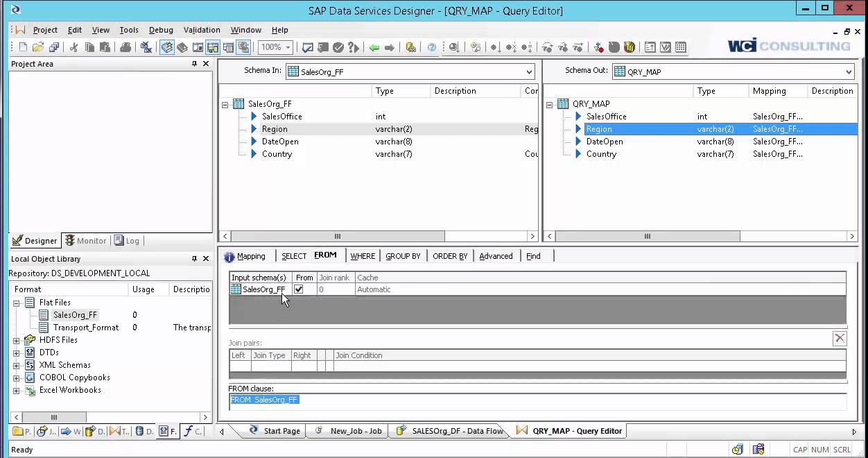Click the green Back arrow icon
Viewport: 868px width, 458px height.
point(374,47)
